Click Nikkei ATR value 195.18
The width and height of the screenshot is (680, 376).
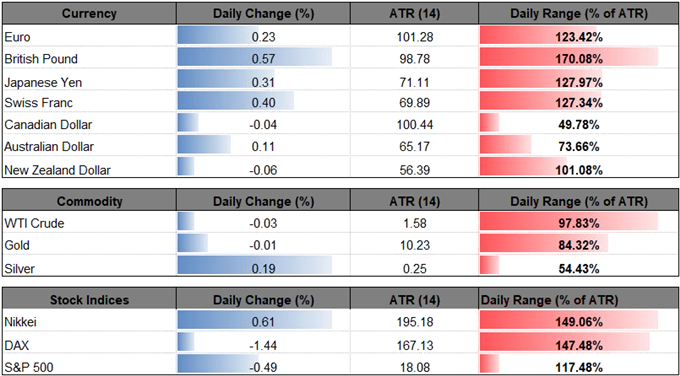(415, 323)
